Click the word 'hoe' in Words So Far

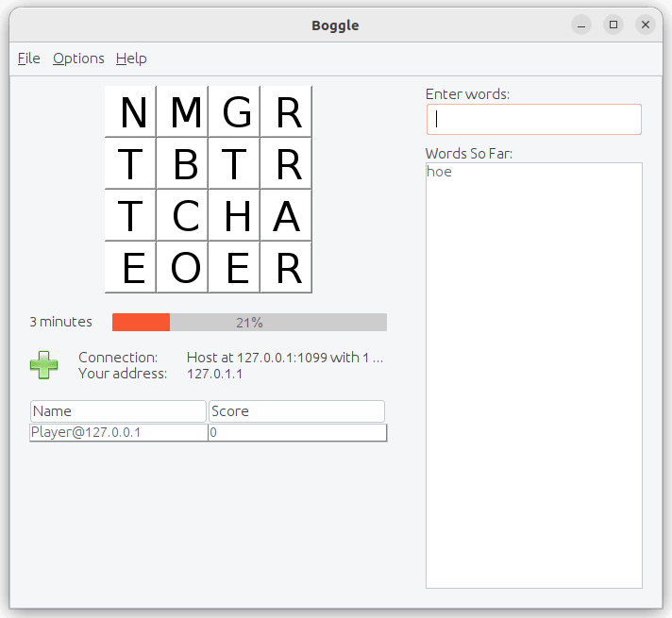click(439, 172)
